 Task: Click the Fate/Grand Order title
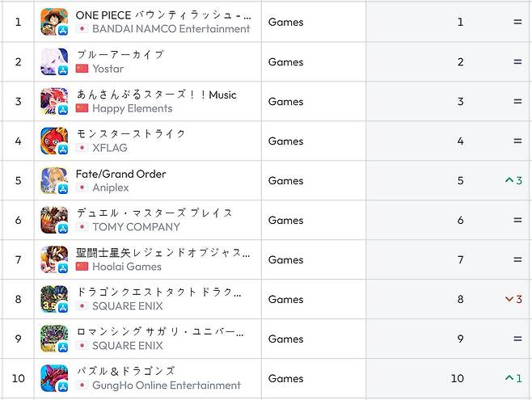(120, 174)
